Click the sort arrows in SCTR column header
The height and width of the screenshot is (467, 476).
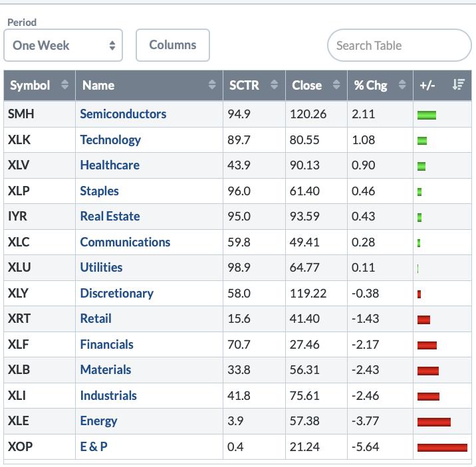274,85
